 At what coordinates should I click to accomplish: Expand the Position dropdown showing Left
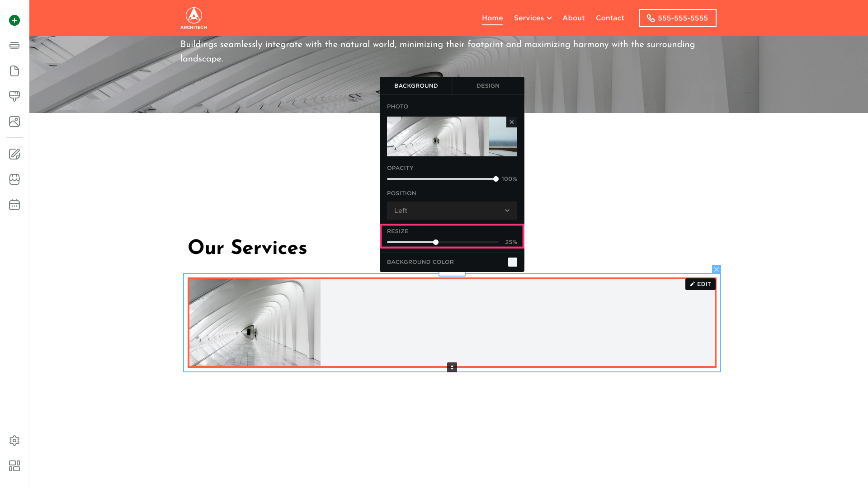452,211
